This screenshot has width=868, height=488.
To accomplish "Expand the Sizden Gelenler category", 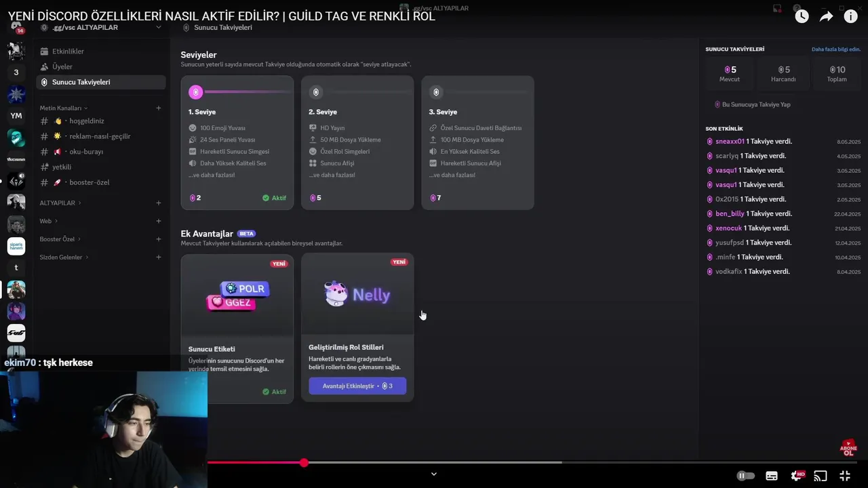I will [64, 257].
